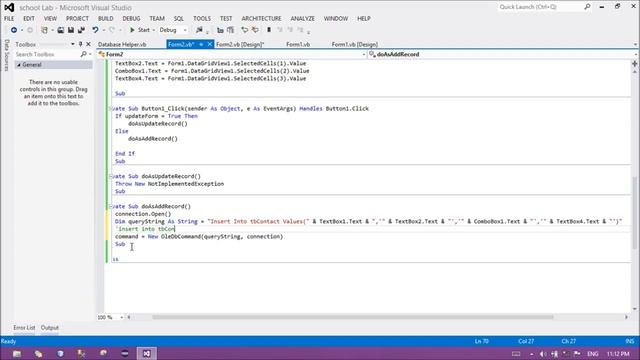Click the Find in Files toolbar icon
Viewport: 640px width, 360px height.
click(199, 30)
